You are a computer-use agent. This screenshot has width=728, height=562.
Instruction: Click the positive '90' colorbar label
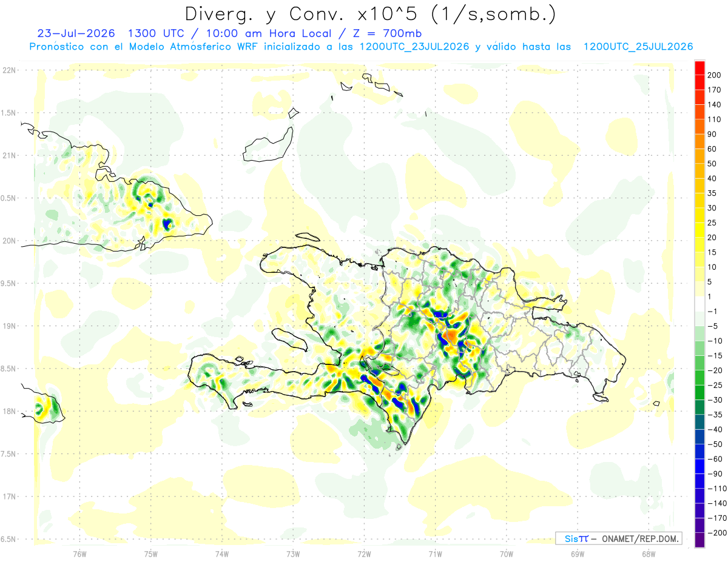click(x=713, y=134)
